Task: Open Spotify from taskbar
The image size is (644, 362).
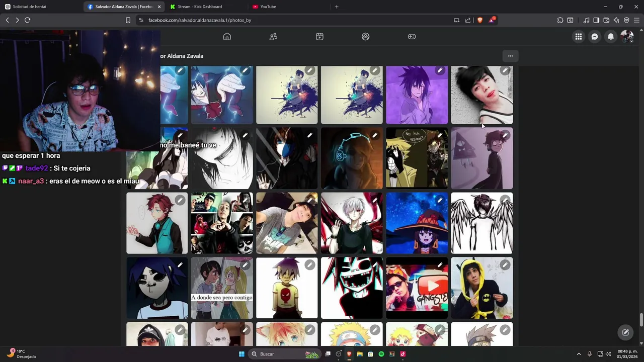Action: coord(381,354)
